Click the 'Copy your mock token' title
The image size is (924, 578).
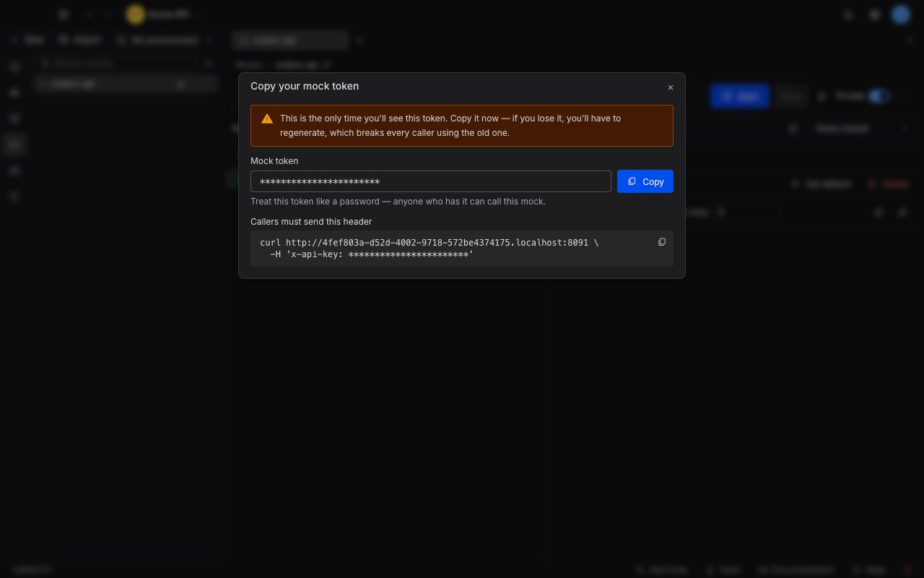click(305, 86)
